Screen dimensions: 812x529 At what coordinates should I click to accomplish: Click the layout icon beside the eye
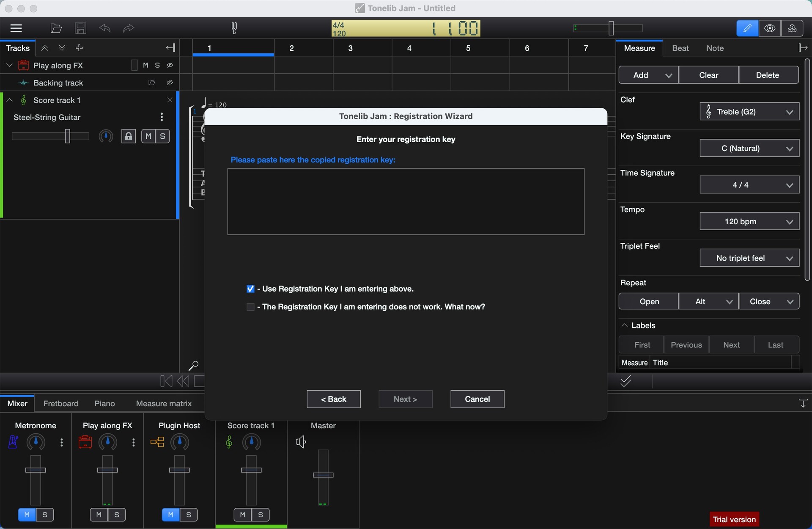coord(792,28)
